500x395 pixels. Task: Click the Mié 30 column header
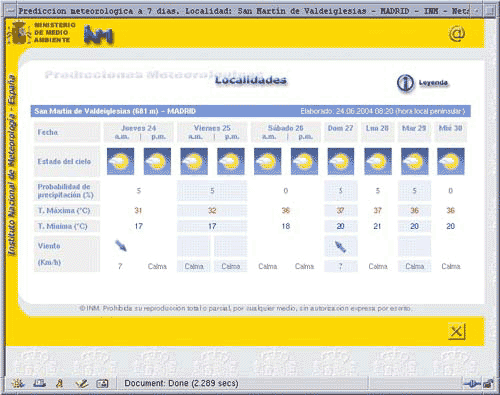click(x=450, y=128)
